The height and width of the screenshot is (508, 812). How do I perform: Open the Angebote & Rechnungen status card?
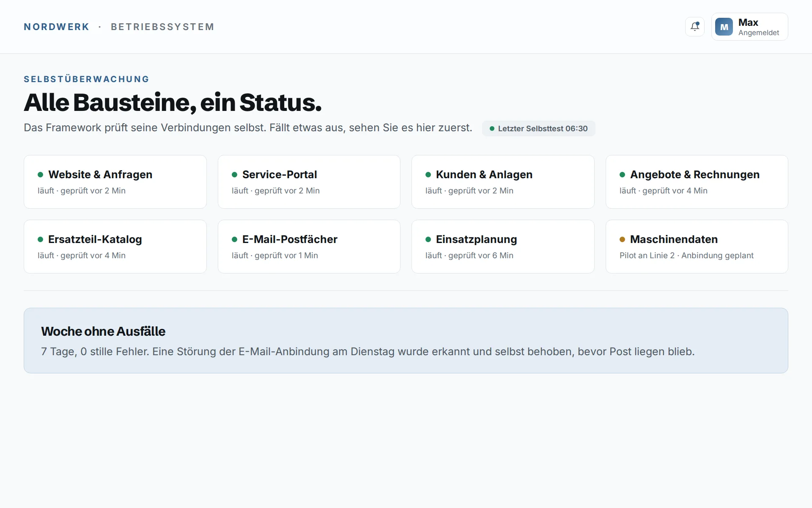click(697, 182)
